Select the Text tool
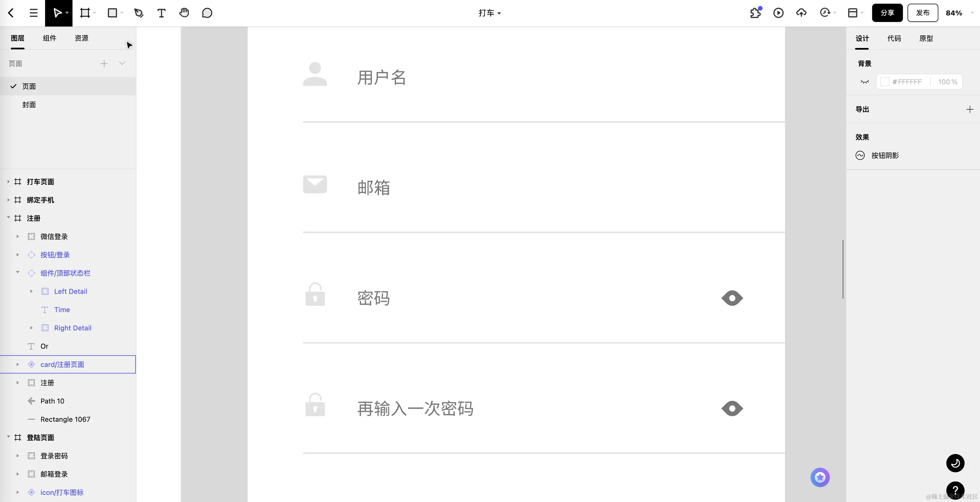This screenshot has height=502, width=980. tap(161, 13)
